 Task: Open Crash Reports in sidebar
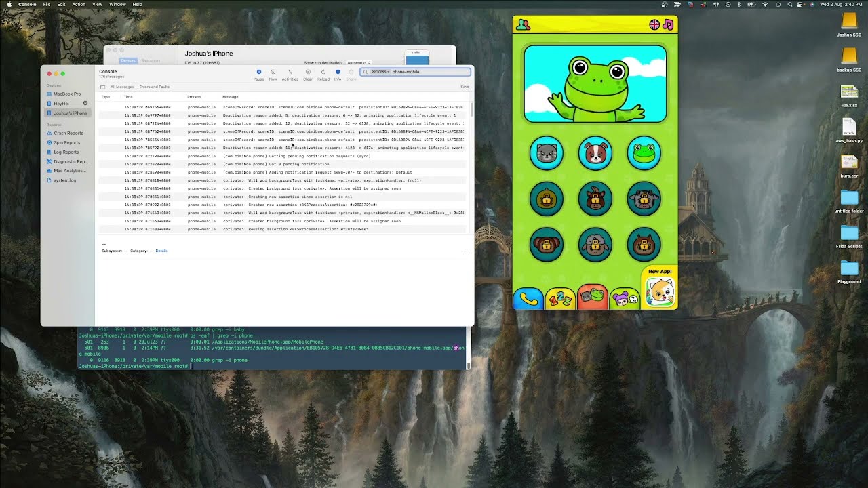pos(67,133)
